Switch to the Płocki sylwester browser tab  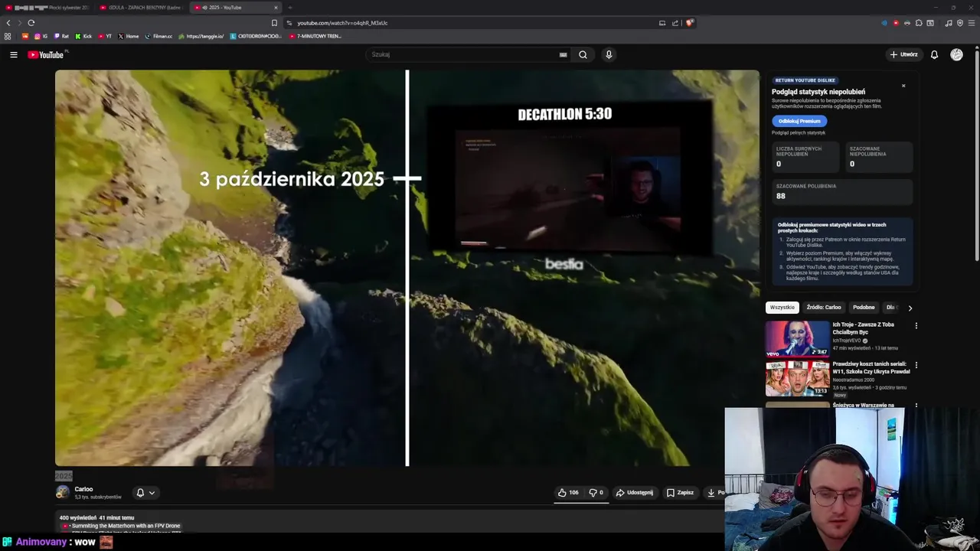pyautogui.click(x=46, y=8)
